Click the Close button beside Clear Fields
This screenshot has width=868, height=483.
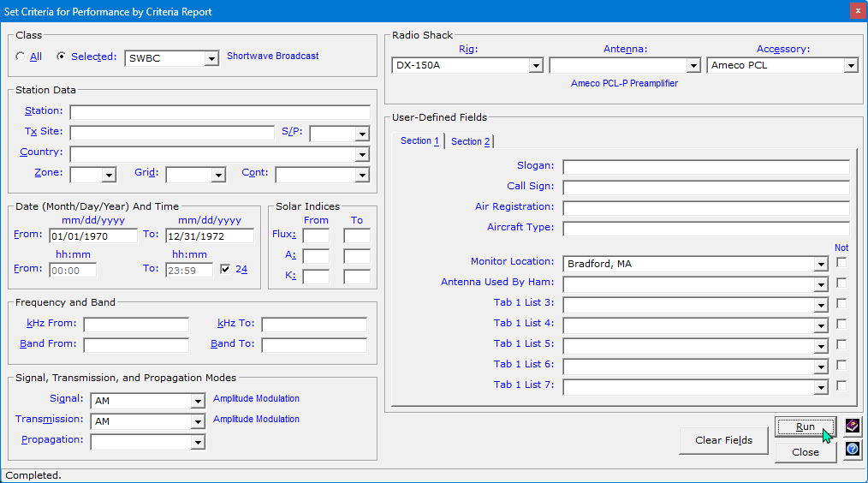pos(805,452)
